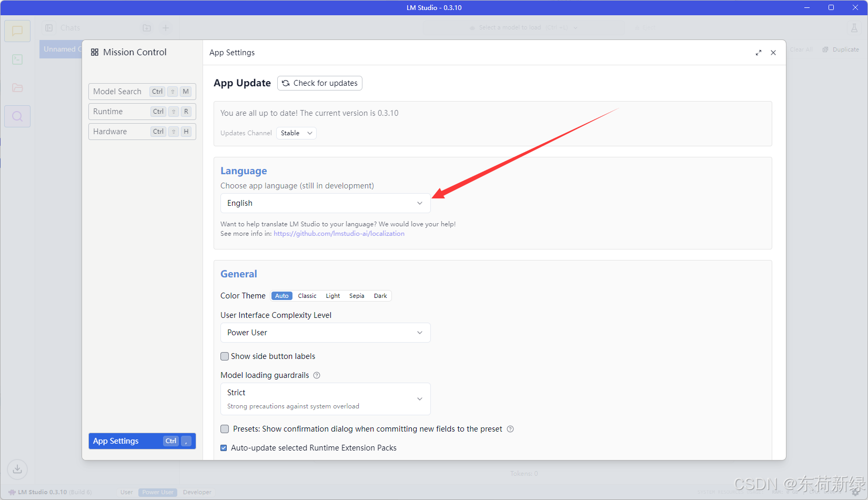The image size is (868, 500).
Task: Click the Duplicate chat button
Action: pos(841,49)
